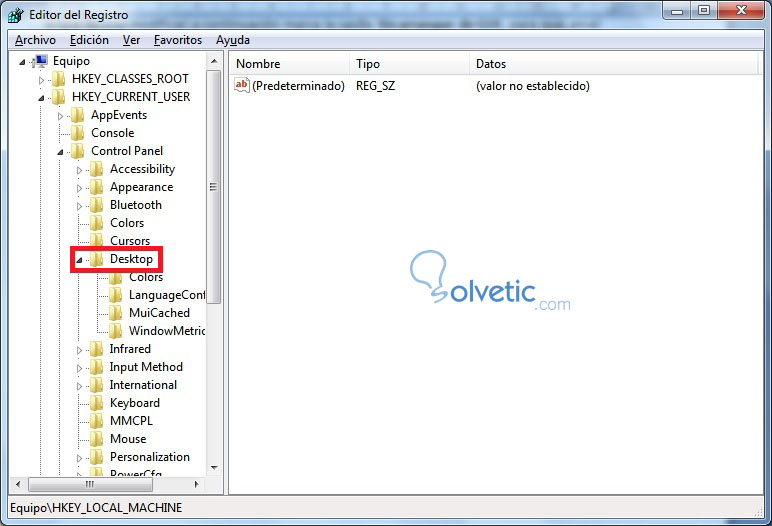The width and height of the screenshot is (772, 526).
Task: Click the Input Method folder icon
Action: pyautogui.click(x=96, y=367)
